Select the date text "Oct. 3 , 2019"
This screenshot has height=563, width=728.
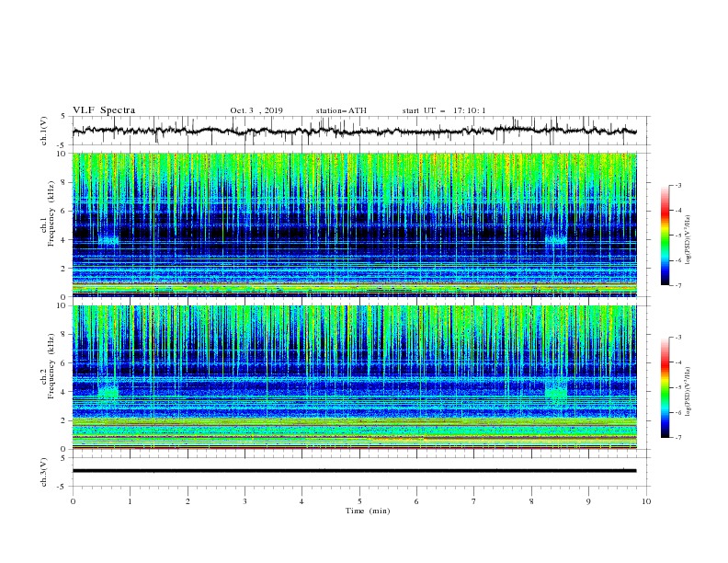click(256, 110)
